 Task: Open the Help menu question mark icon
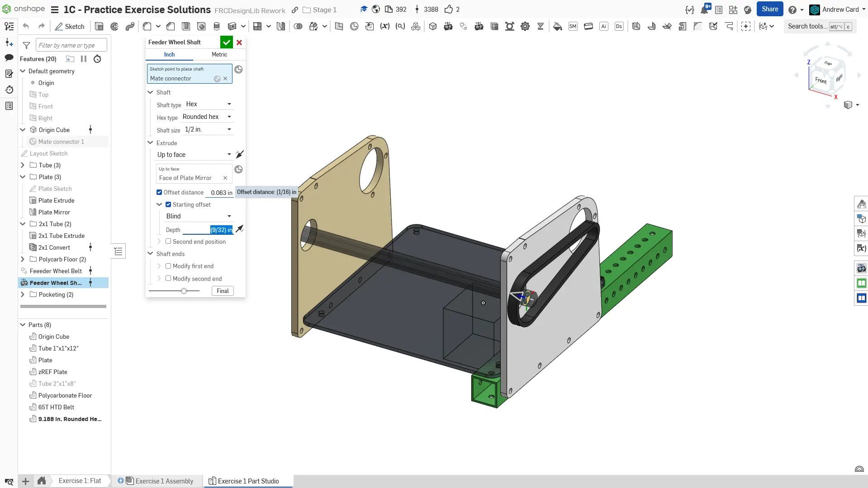point(792,9)
